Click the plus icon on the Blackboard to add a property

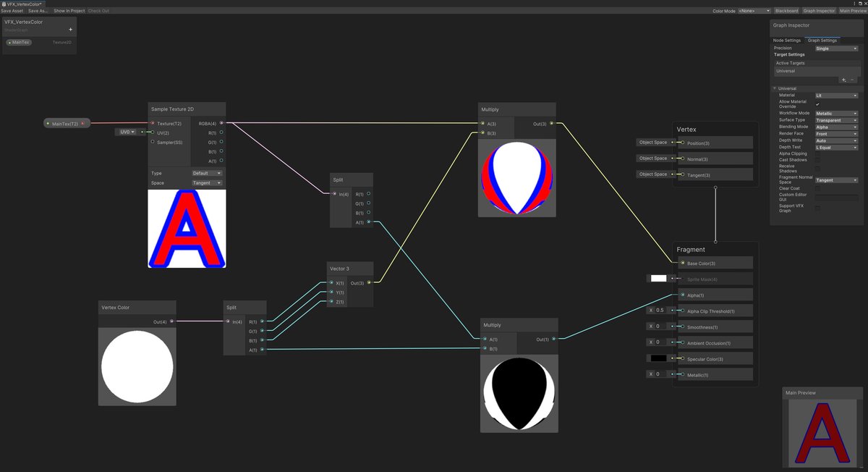click(x=70, y=29)
